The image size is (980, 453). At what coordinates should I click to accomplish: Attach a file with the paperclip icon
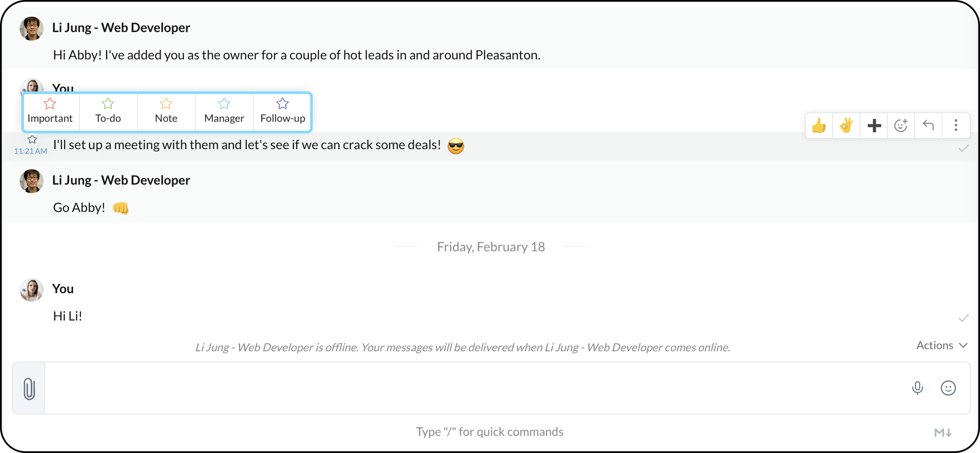[29, 388]
